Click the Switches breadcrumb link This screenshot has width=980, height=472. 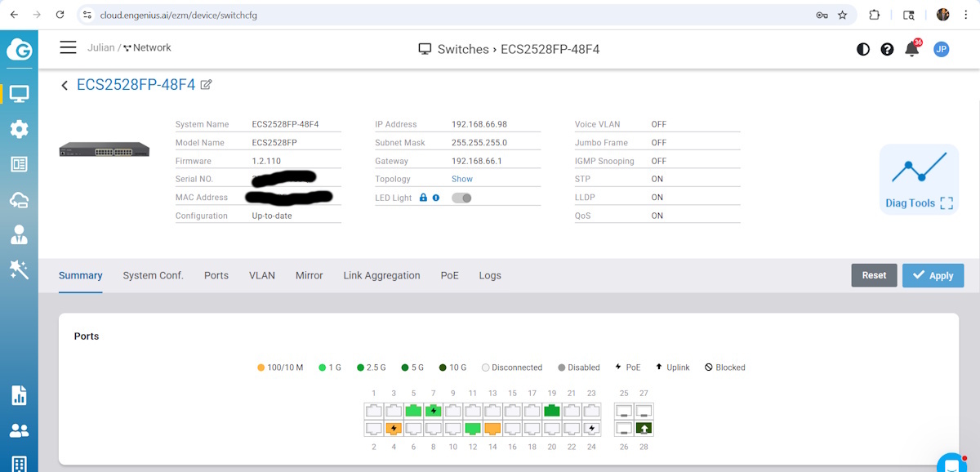pyautogui.click(x=463, y=49)
